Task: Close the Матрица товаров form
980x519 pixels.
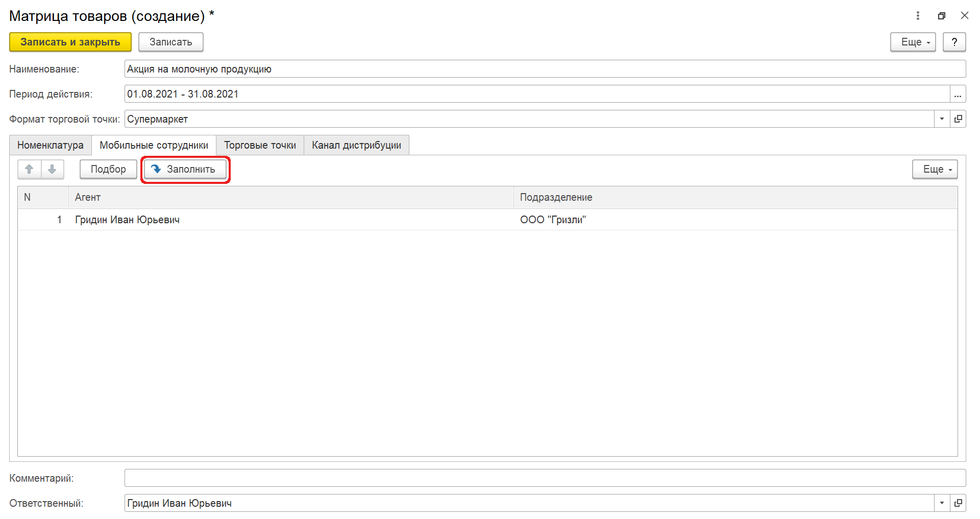Action: click(965, 16)
